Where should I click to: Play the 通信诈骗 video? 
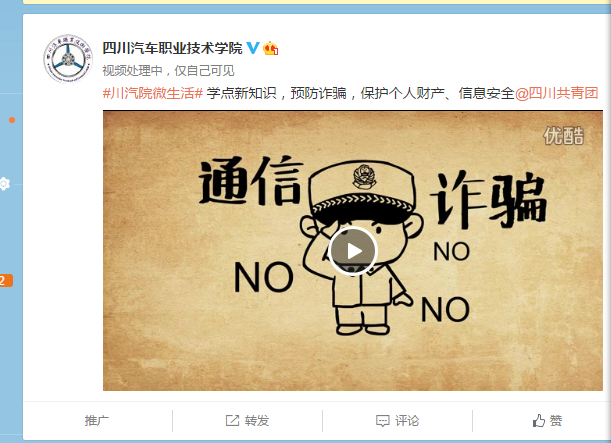pyautogui.click(x=353, y=251)
